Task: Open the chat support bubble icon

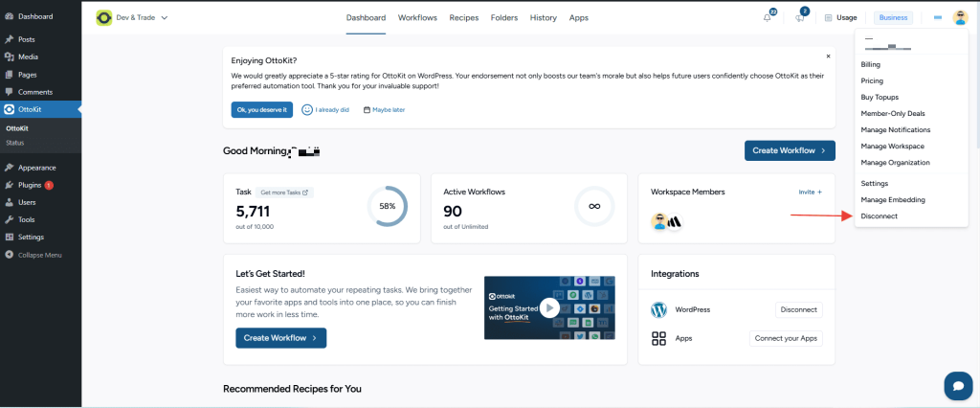Action: point(957,385)
